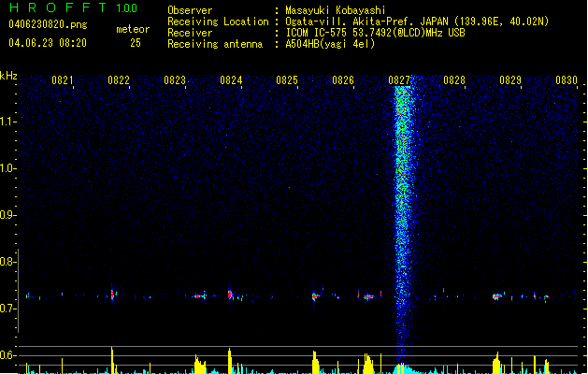Click the 0.8 kHz axis label
Image resolution: width=588 pixels, height=374 pixels.
tap(7, 262)
